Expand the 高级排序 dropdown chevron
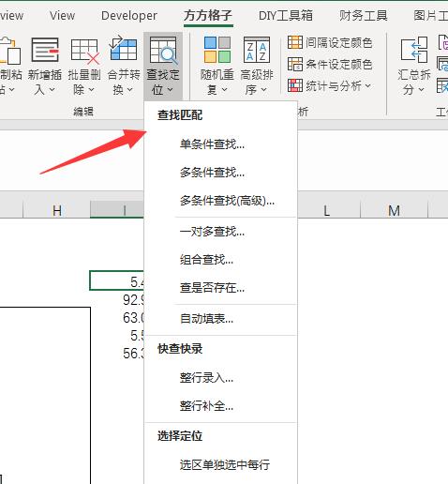 tap(263, 90)
